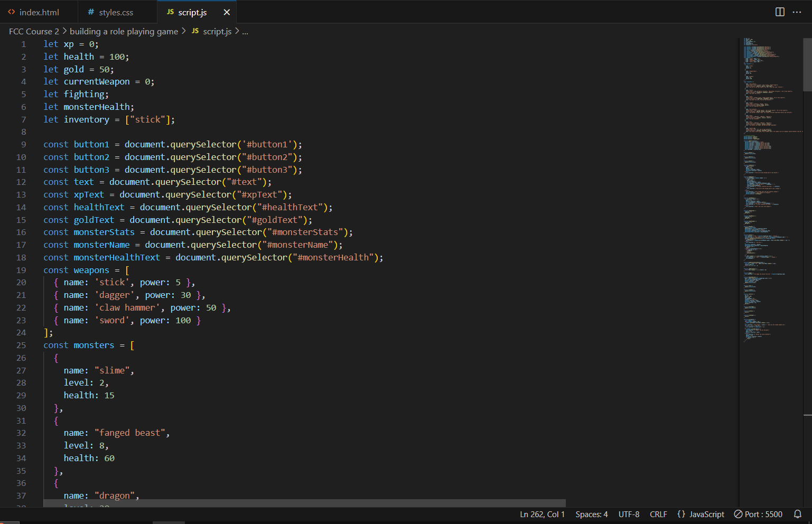Click the index.html file icon in tab

pos(12,12)
